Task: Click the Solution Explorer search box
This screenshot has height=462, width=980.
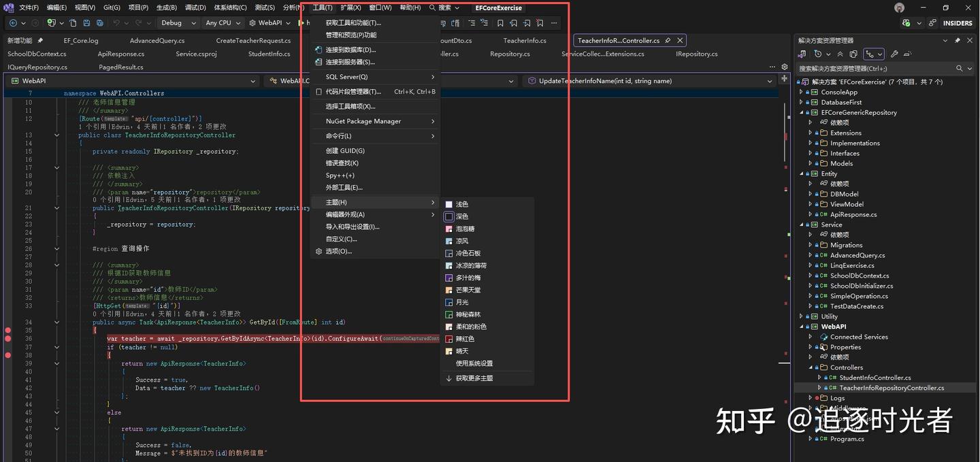Action: point(871,68)
